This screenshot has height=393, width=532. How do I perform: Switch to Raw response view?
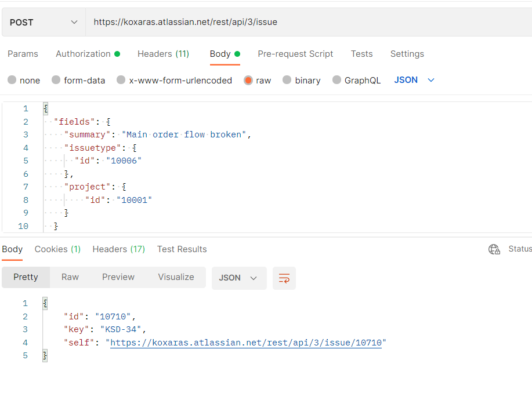click(70, 278)
